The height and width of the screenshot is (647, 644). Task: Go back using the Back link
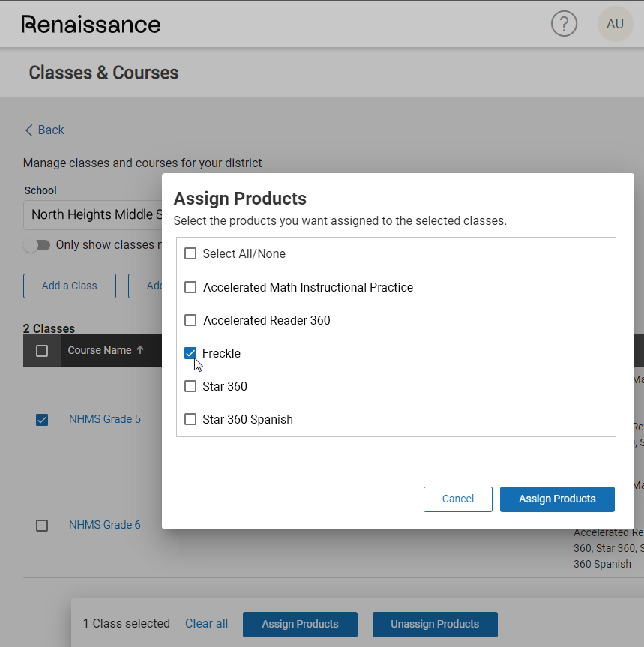[44, 130]
